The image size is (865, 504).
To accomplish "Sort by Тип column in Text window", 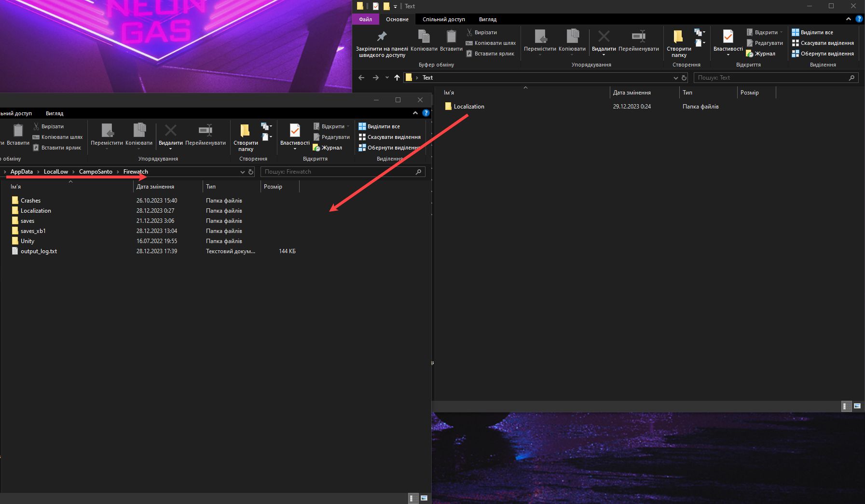I will tap(708, 93).
